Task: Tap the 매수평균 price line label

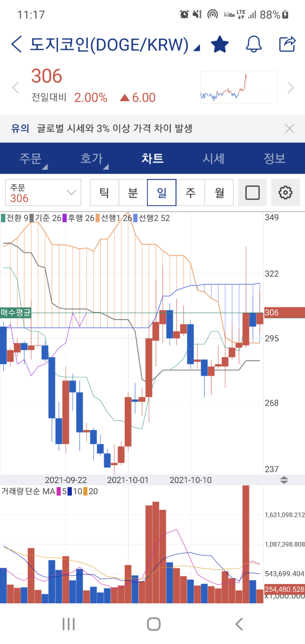Action: [x=16, y=313]
